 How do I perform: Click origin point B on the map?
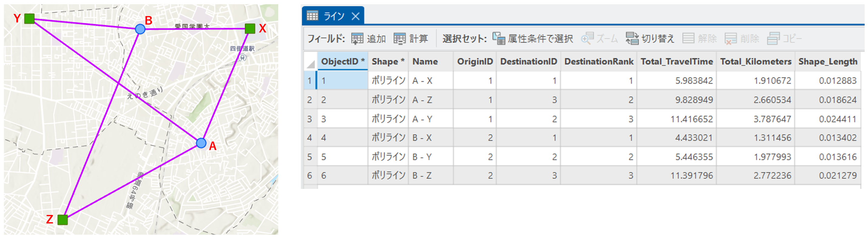point(140,29)
